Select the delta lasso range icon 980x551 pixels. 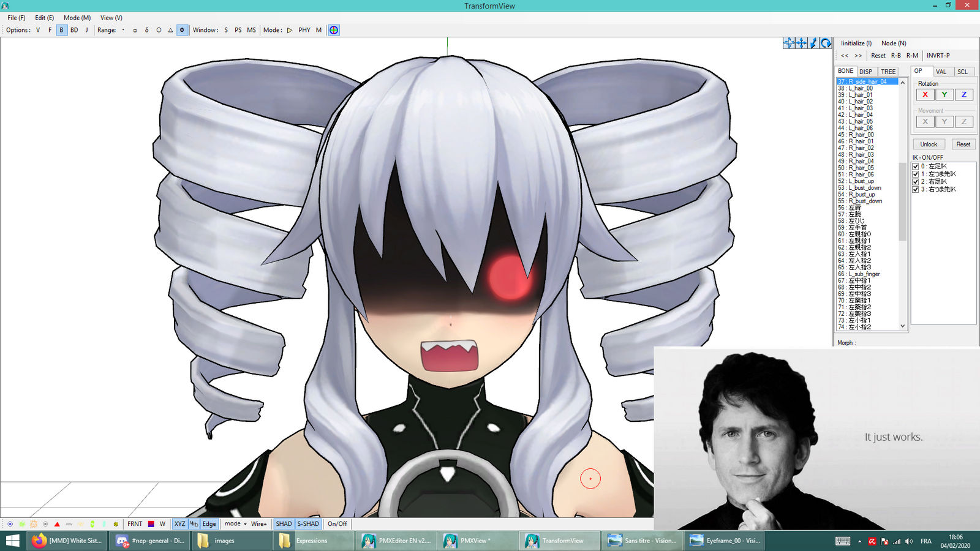[x=146, y=30]
